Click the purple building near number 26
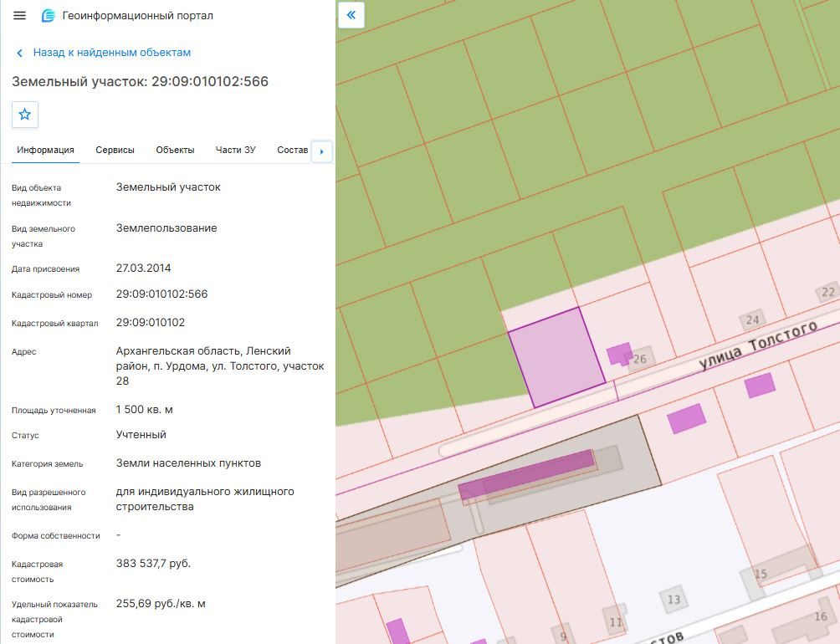Screen dimensions: 840x644 [x=619, y=354]
